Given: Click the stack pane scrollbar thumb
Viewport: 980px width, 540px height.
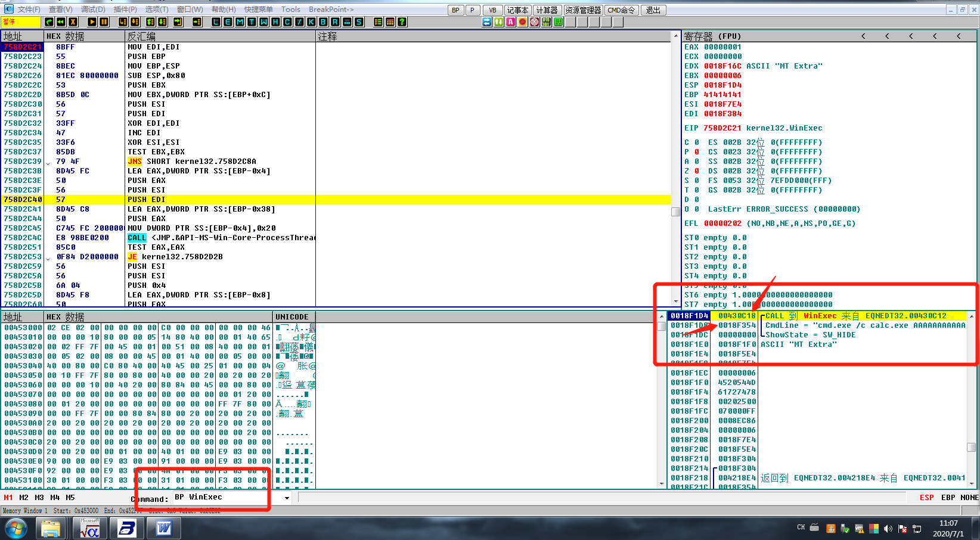Looking at the screenshot, I should coord(971,447).
